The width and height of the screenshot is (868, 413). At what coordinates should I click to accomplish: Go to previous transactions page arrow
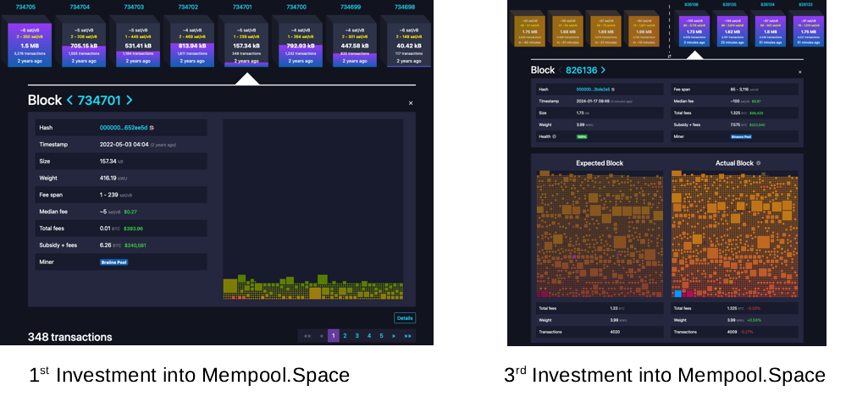322,336
